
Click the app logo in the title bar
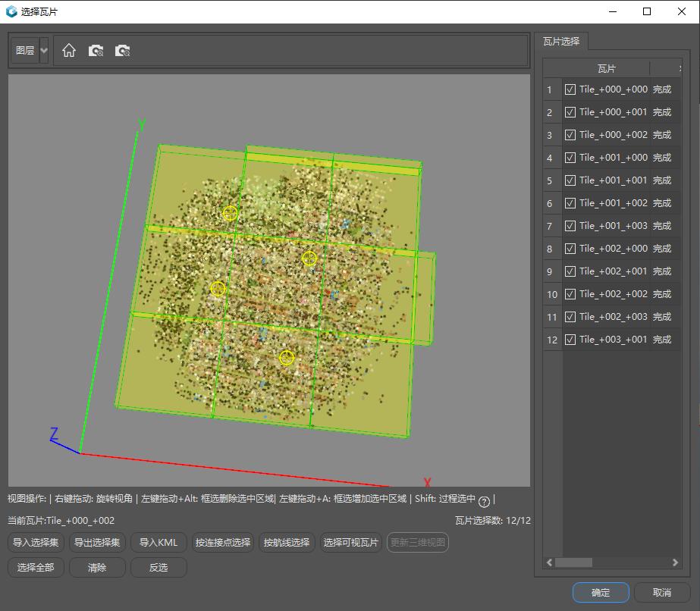(x=11, y=11)
